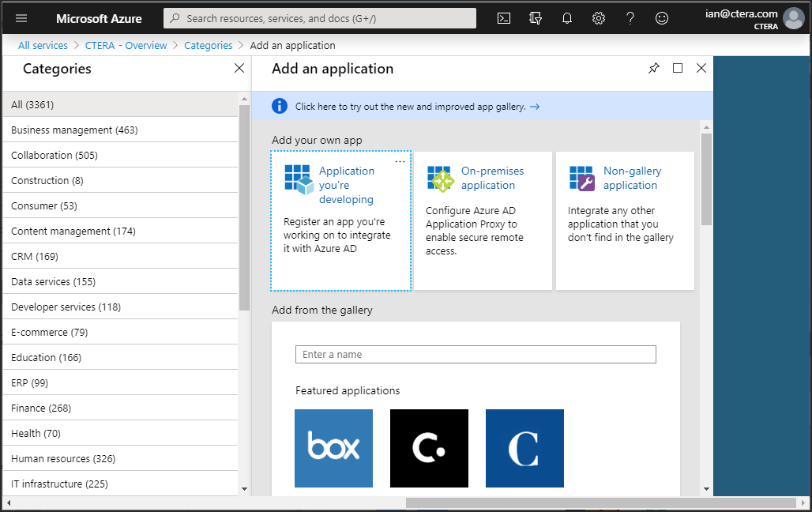Click the info icon in the gallery banner
The height and width of the screenshot is (512, 812).
pyautogui.click(x=280, y=106)
